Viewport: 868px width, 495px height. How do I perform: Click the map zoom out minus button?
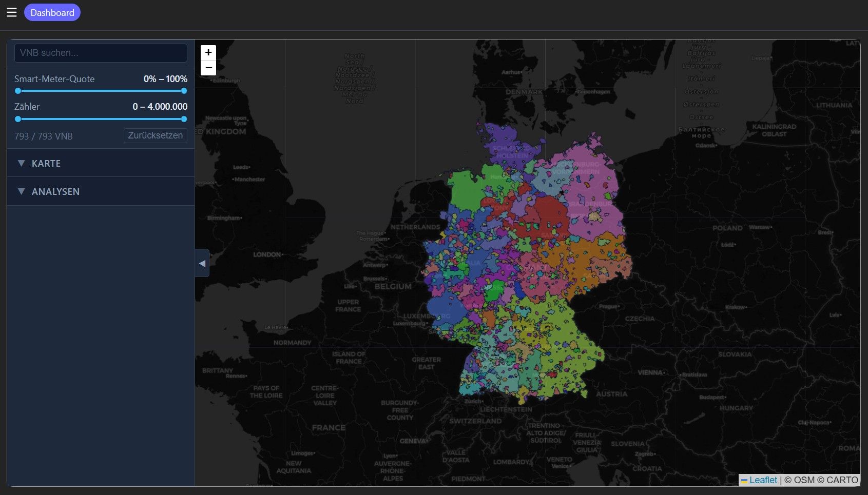tap(208, 68)
